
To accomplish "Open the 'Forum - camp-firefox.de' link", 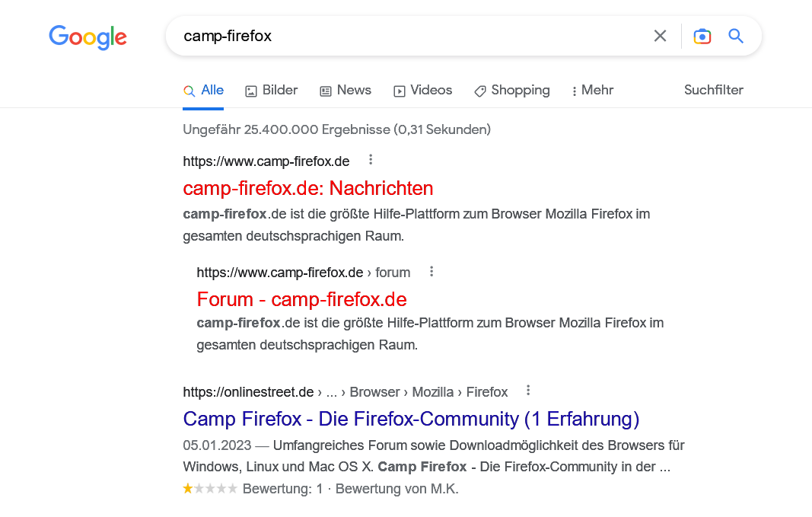I will click(301, 298).
